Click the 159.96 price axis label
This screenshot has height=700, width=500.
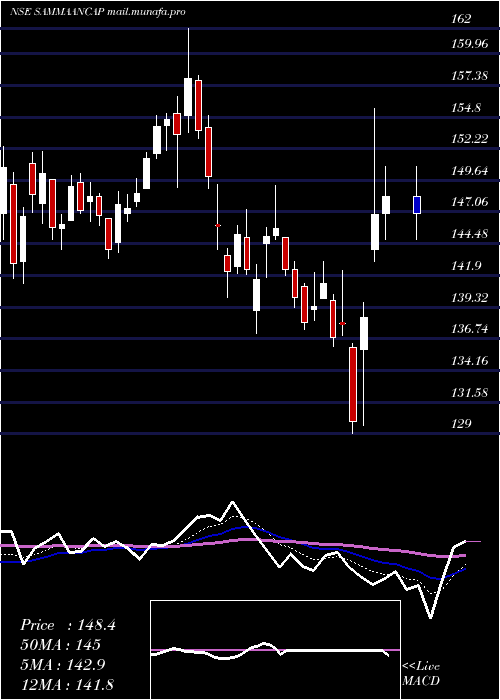(470, 44)
